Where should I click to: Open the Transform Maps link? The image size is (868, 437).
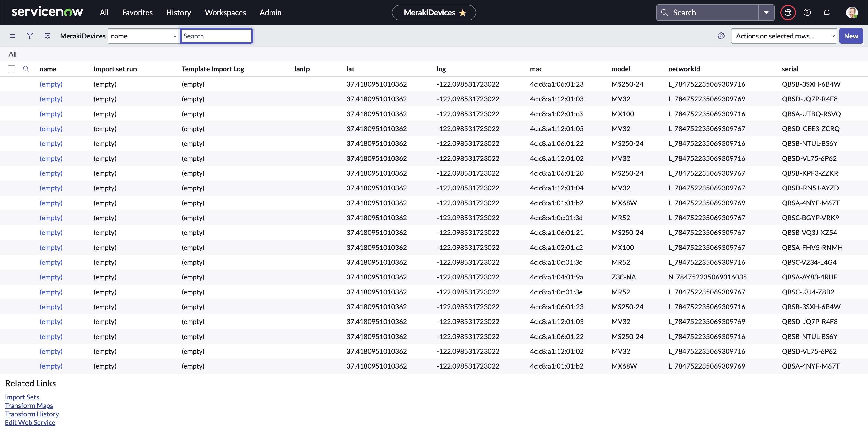click(x=29, y=405)
